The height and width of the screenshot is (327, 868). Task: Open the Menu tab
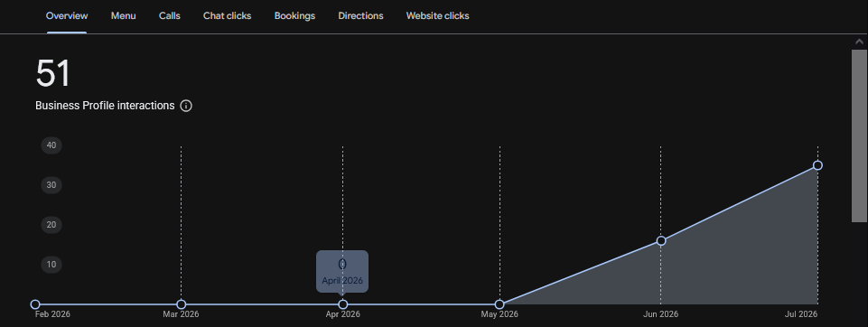coord(123,16)
